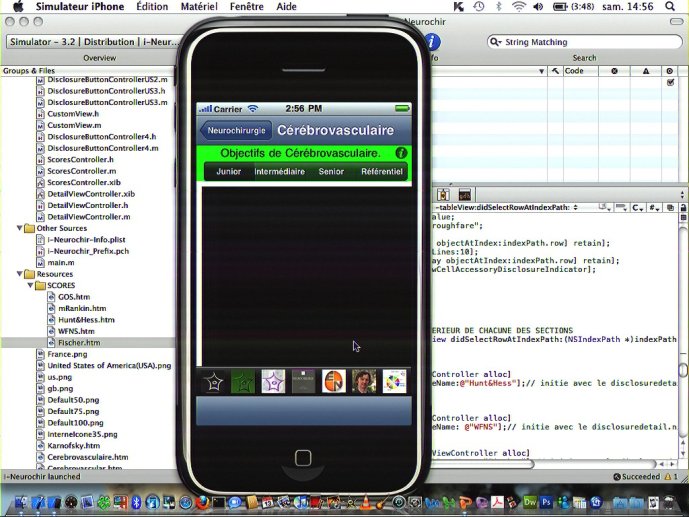Viewport: 689px width, 517px height.
Task: Tap the colorful wheel tab bar icon
Action: coord(394,381)
